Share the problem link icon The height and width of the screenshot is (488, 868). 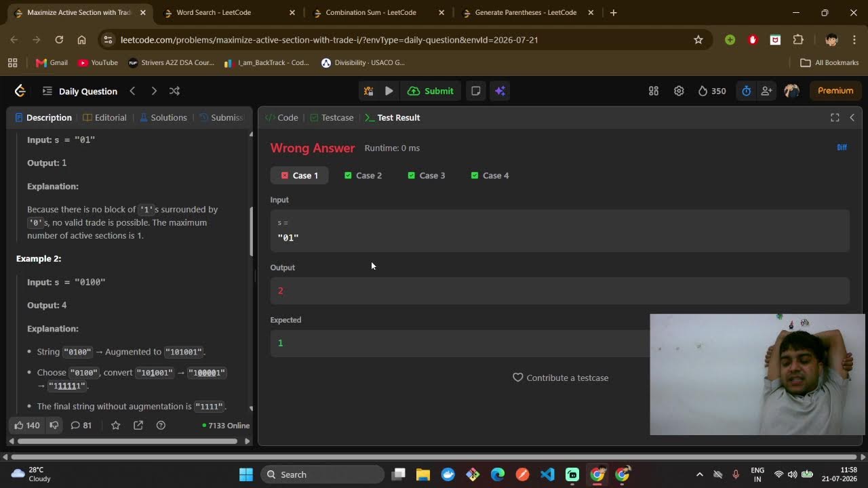coord(138,425)
